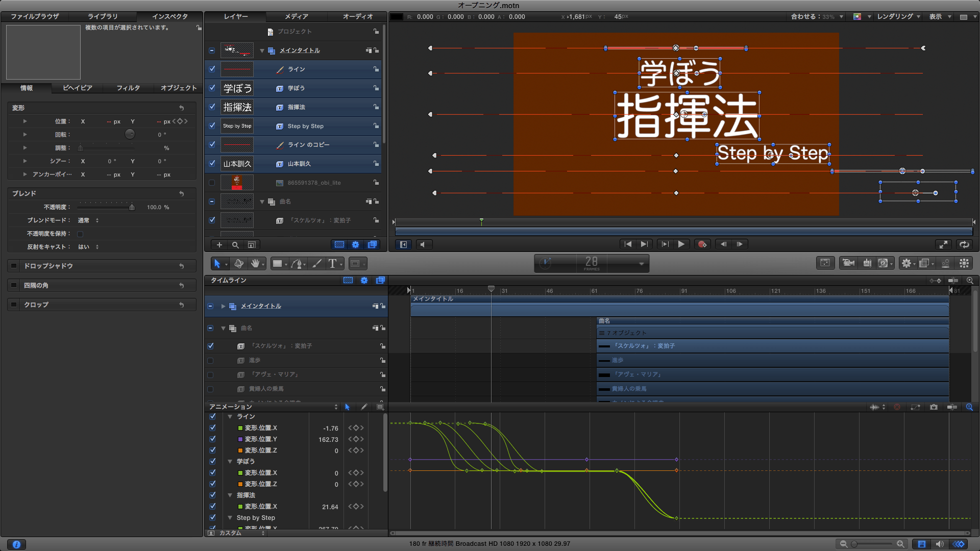Collapse the メインタイトル group triangle
This screenshot has height=551, width=980.
pos(262,51)
